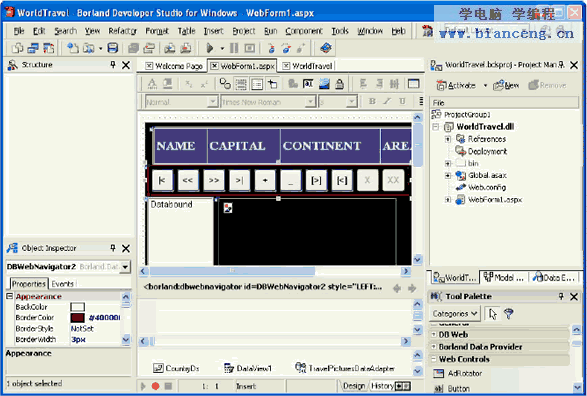The image size is (587, 396).
Task: Click the navigator Previous << button
Action: tap(188, 180)
